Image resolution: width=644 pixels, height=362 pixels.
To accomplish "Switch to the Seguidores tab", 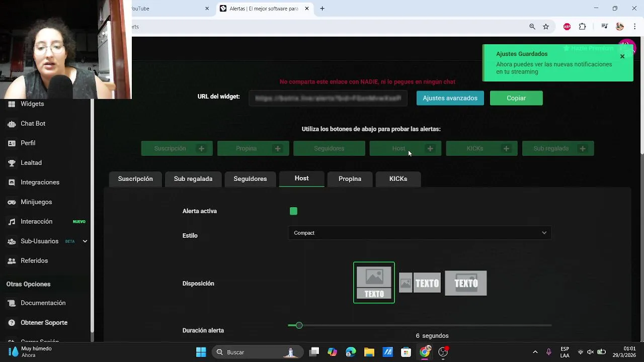I will pos(250,179).
